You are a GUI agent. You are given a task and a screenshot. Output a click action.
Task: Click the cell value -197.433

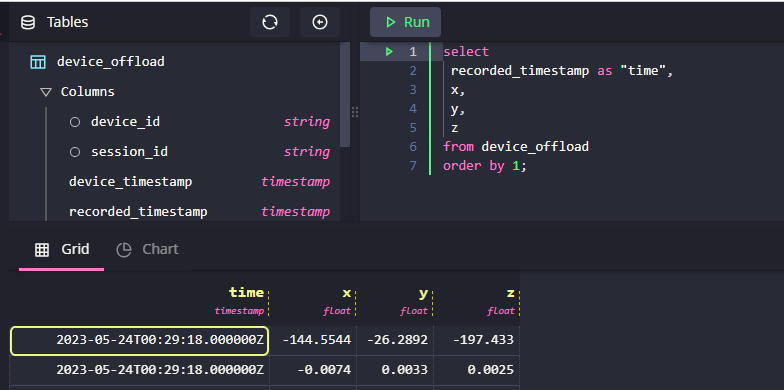coord(484,340)
